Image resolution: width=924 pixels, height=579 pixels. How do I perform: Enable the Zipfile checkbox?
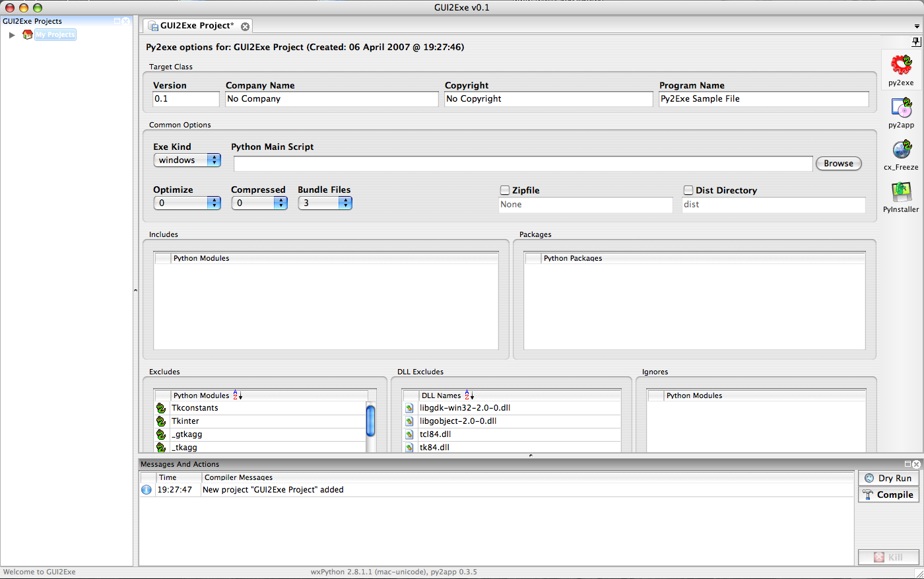point(505,190)
